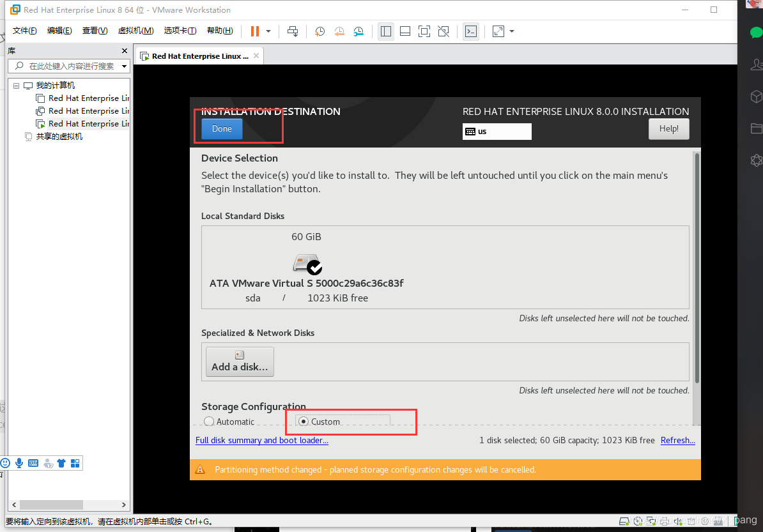Click the blue Done button
This screenshot has height=532, width=763.
coord(222,129)
